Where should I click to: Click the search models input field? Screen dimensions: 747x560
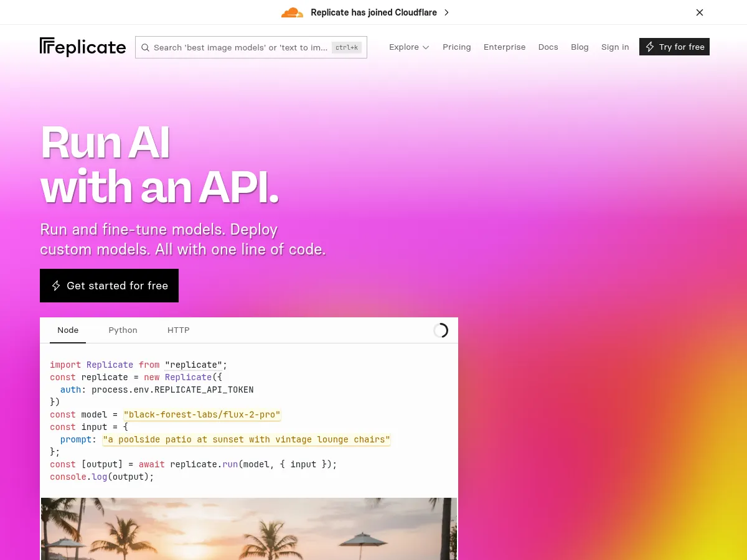click(240, 47)
